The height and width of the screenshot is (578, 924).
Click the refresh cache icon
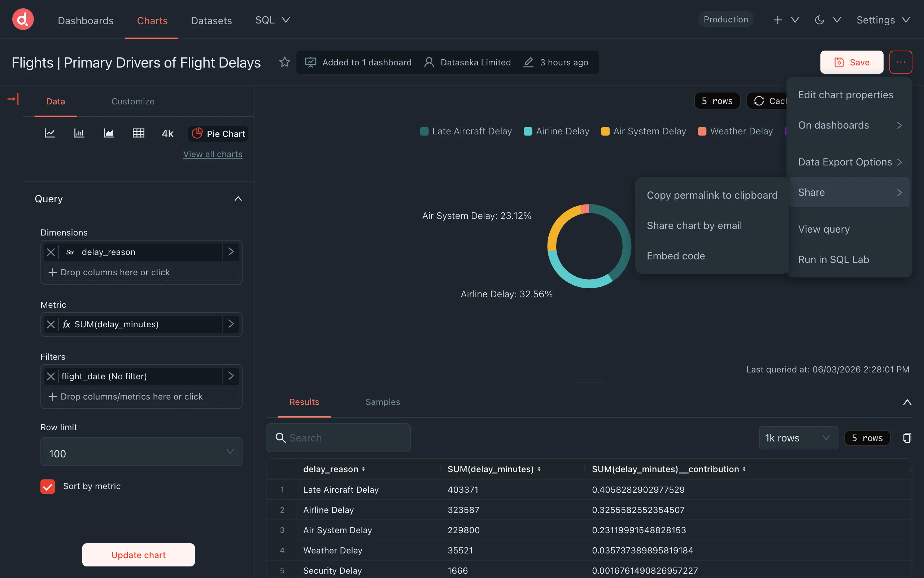pyautogui.click(x=759, y=100)
